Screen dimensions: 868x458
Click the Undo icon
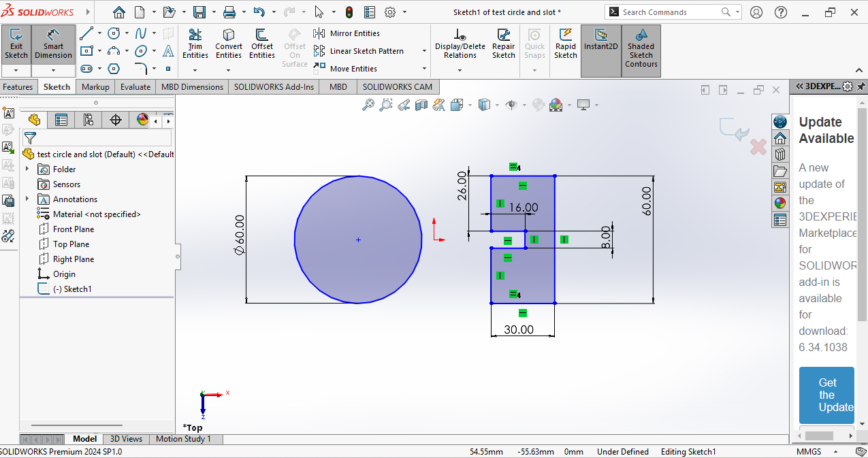[259, 12]
